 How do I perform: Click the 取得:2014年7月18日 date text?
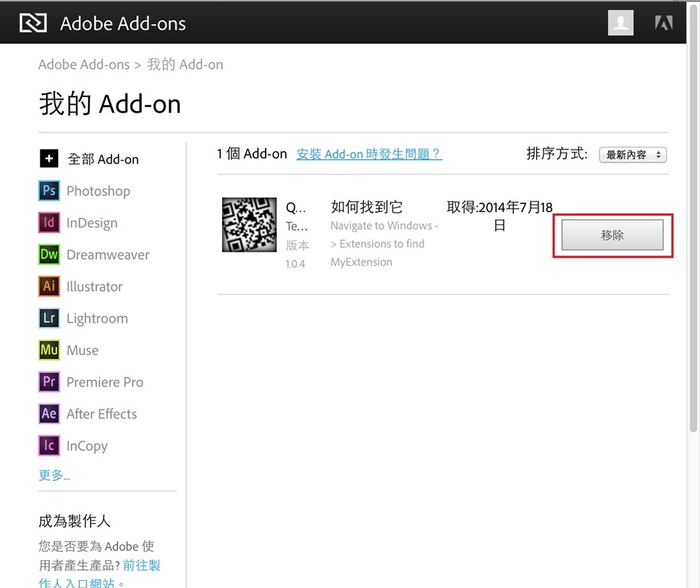pyautogui.click(x=499, y=216)
